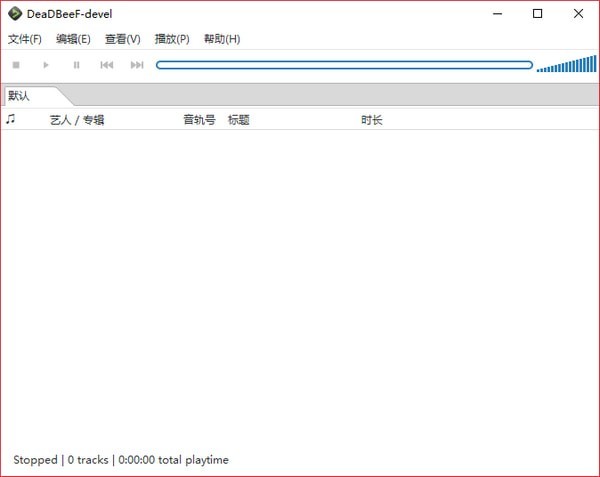This screenshot has width=600, height=477.
Task: Close the DeaDBeeF-devel window
Action: point(579,14)
